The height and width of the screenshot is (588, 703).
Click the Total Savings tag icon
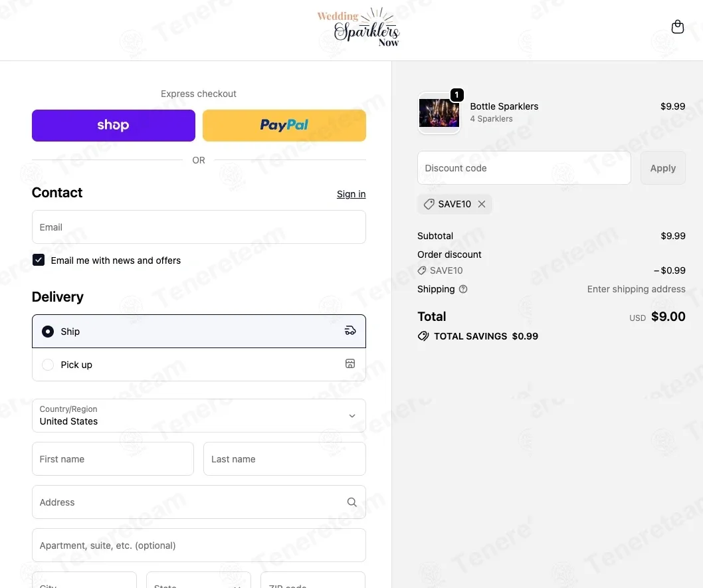click(423, 336)
